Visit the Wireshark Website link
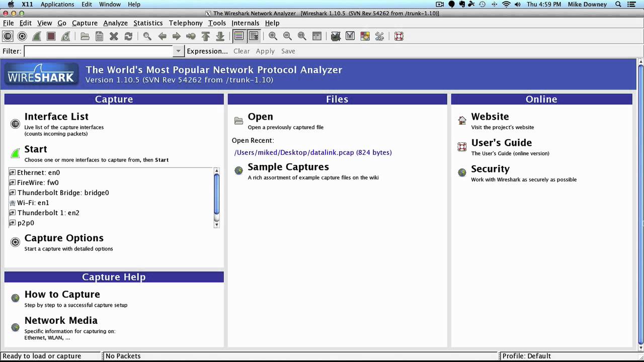The image size is (644, 362). [490, 117]
